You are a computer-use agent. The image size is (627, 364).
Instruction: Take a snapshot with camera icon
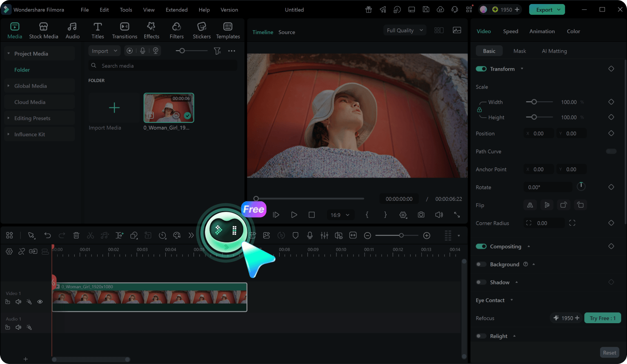[421, 215]
